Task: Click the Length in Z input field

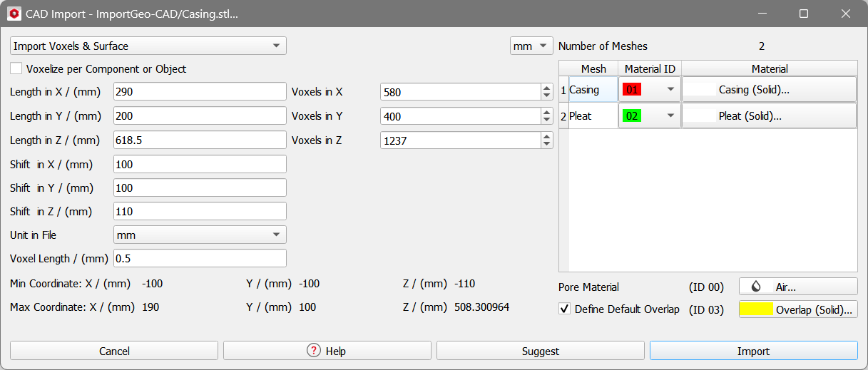Action: 200,140
